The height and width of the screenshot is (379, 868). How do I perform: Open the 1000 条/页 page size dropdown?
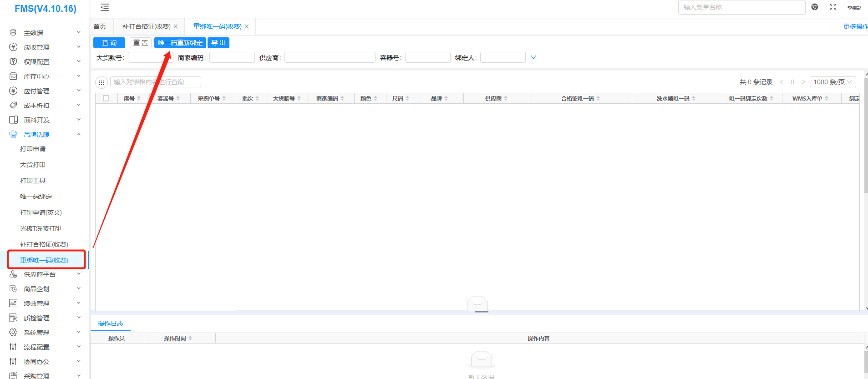click(x=832, y=82)
